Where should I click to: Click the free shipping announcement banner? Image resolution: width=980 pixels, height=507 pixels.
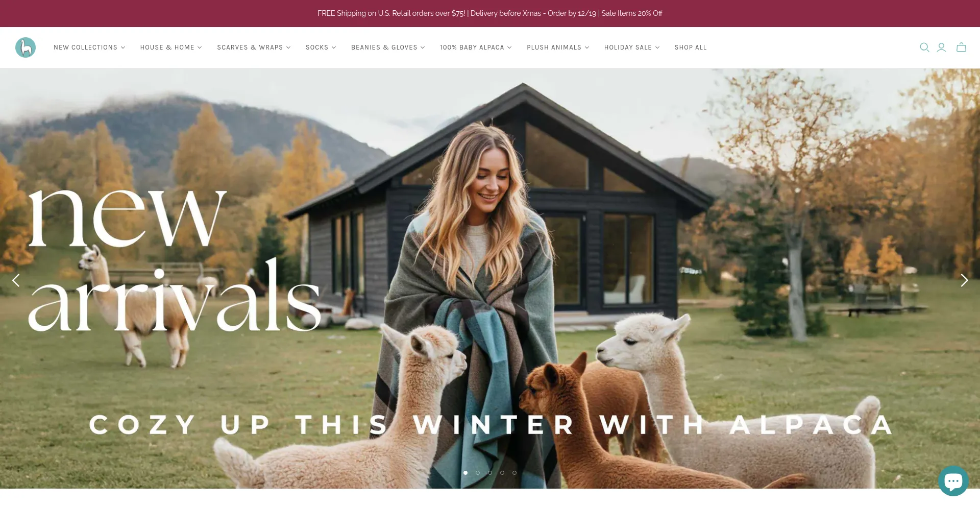[x=490, y=13]
